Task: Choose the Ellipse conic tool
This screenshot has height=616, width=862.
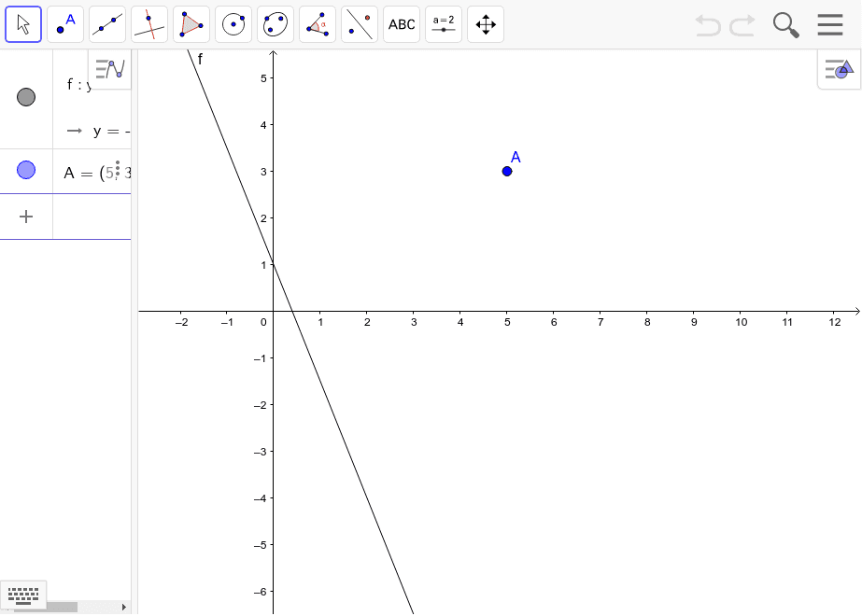Action: (x=276, y=24)
